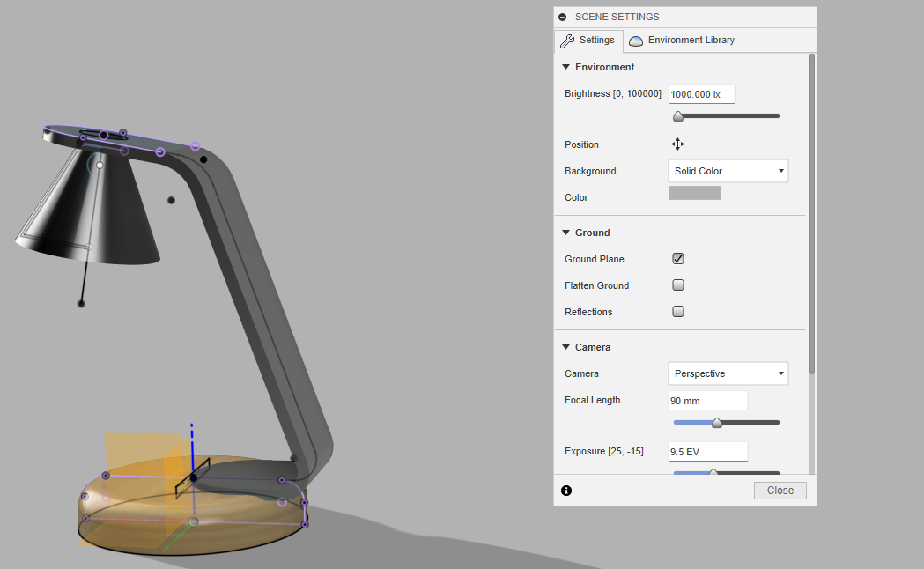Screen dimensions: 924x569
Task: Click the info icon at dialog bottom
Action: [566, 491]
